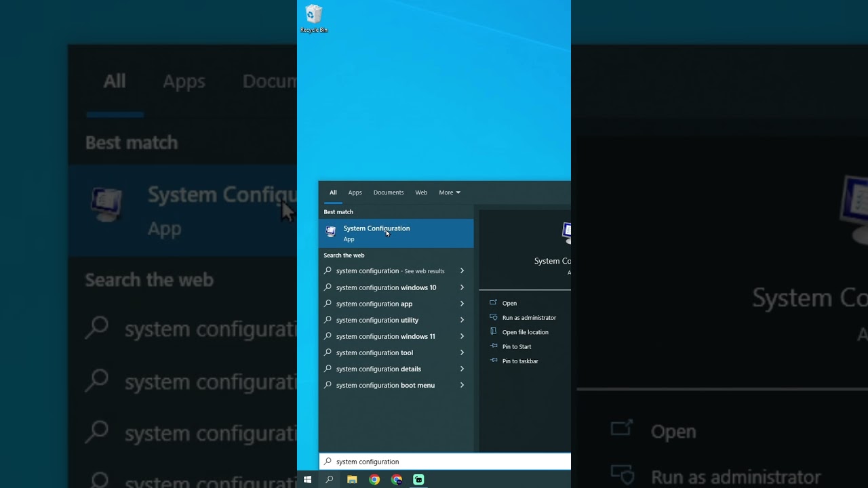Expand arrow for 'boot menu' suggestion
This screenshot has height=488, width=868.
(x=462, y=385)
